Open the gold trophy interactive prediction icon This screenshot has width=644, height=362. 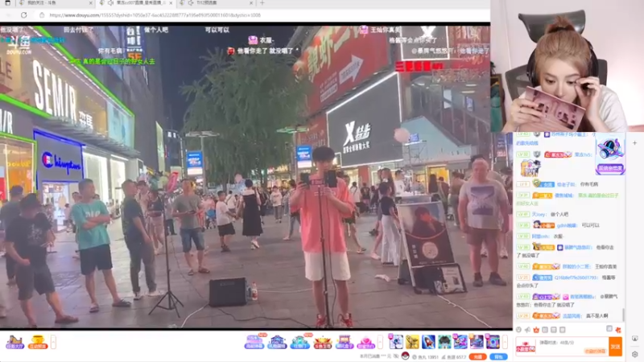click(37, 343)
